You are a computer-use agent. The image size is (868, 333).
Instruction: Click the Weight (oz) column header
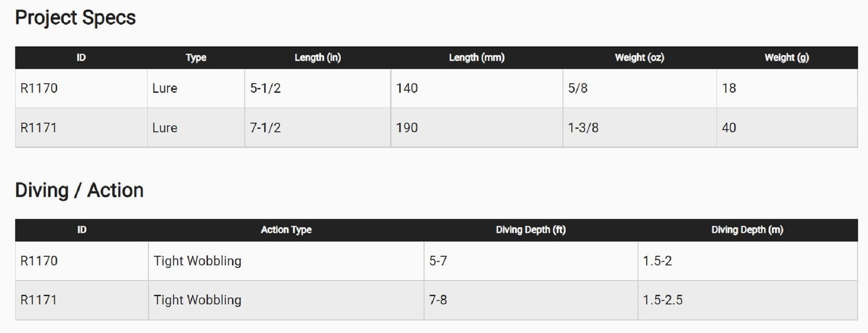[x=639, y=58]
